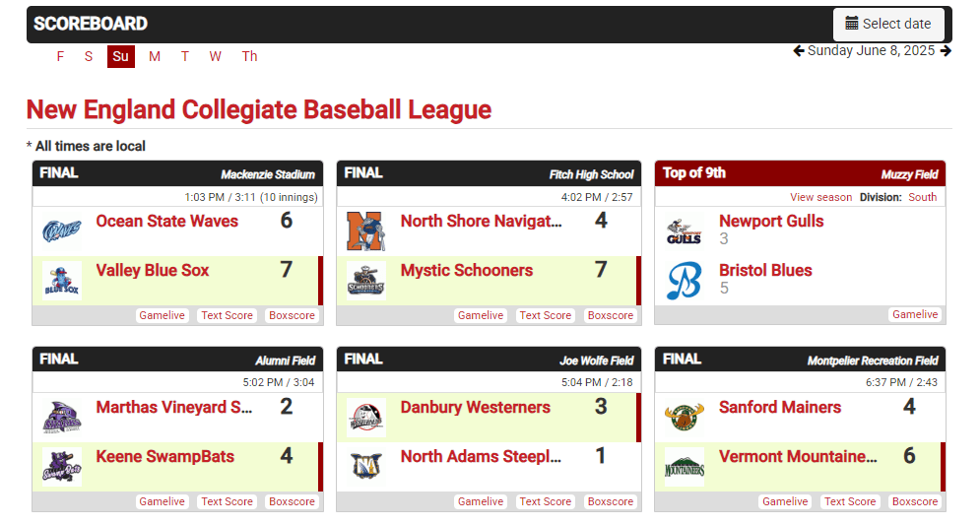Click the Valley Blue Sox logo
The height and width of the screenshot is (525, 980).
[62, 280]
